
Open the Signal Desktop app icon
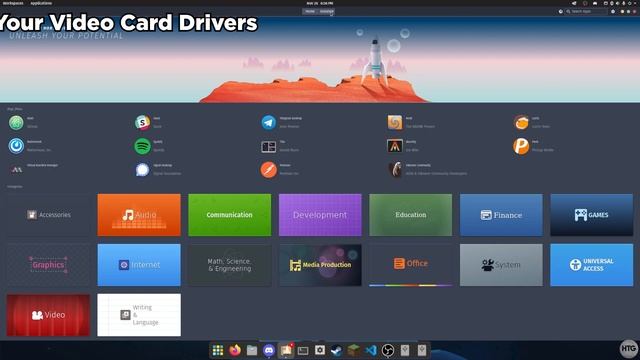pyautogui.click(x=142, y=169)
